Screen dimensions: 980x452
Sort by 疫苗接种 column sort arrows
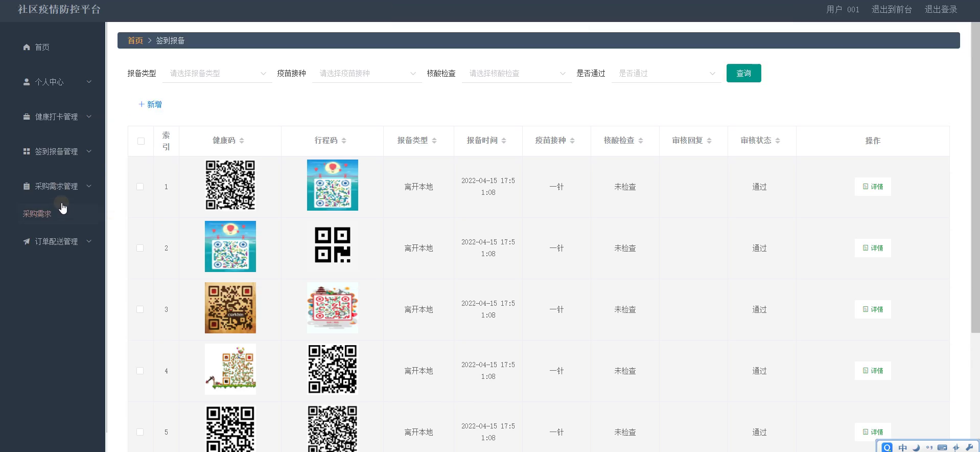(572, 141)
